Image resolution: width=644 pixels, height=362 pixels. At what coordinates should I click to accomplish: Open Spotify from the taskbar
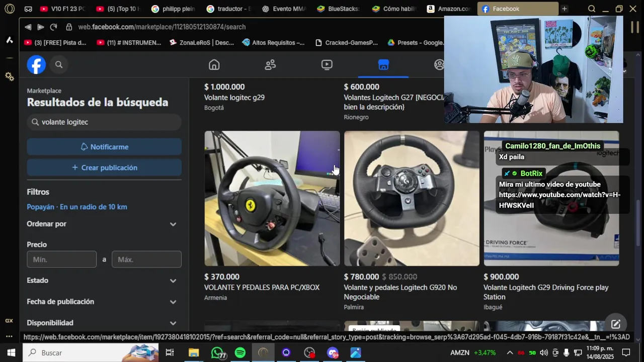tap(240, 352)
